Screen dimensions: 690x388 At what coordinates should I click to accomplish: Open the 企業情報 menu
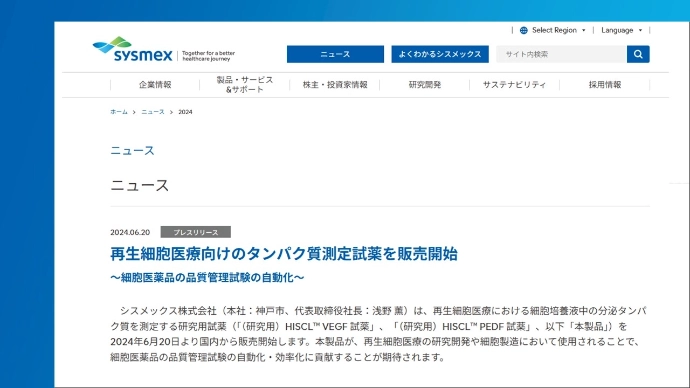[155, 84]
